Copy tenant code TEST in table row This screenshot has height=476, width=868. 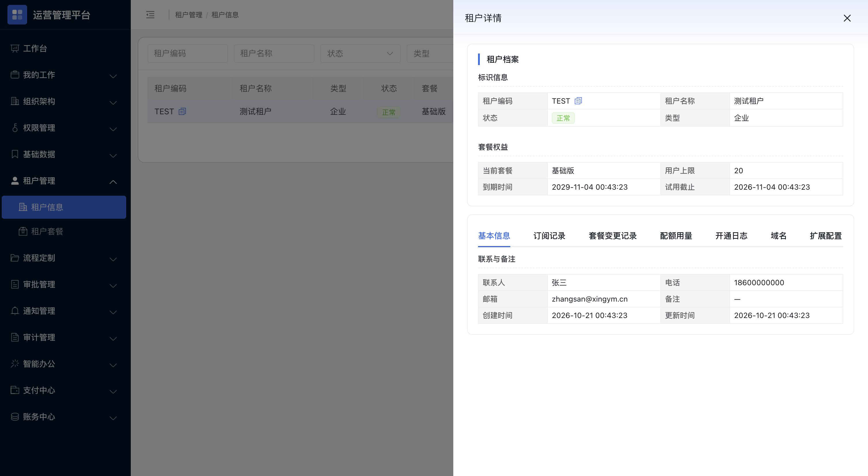[182, 111]
